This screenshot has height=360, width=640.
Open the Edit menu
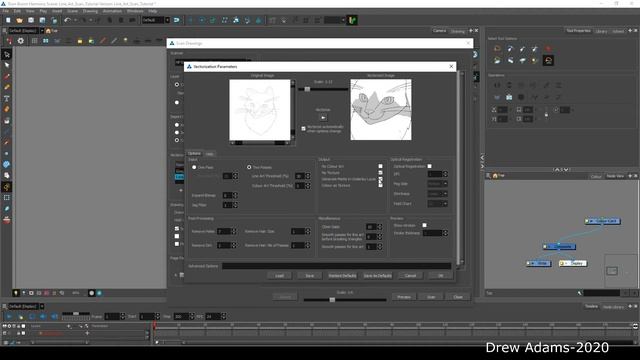17,11
